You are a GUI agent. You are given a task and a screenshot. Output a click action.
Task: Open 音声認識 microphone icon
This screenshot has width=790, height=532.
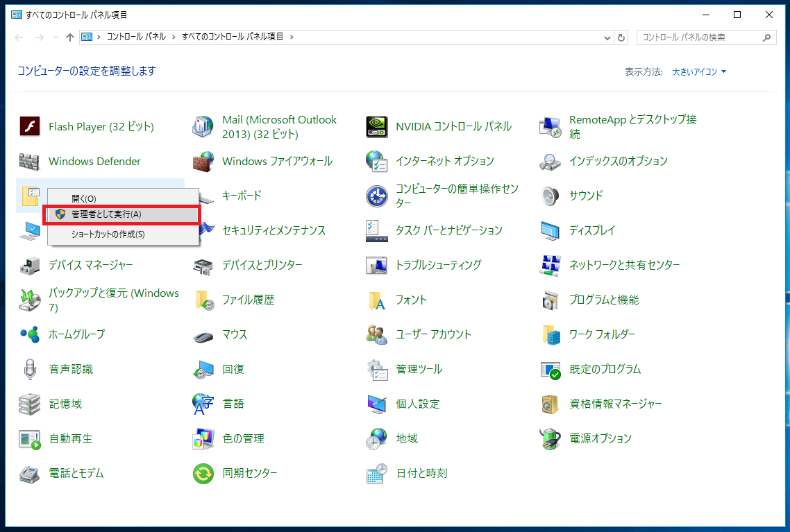click(30, 369)
